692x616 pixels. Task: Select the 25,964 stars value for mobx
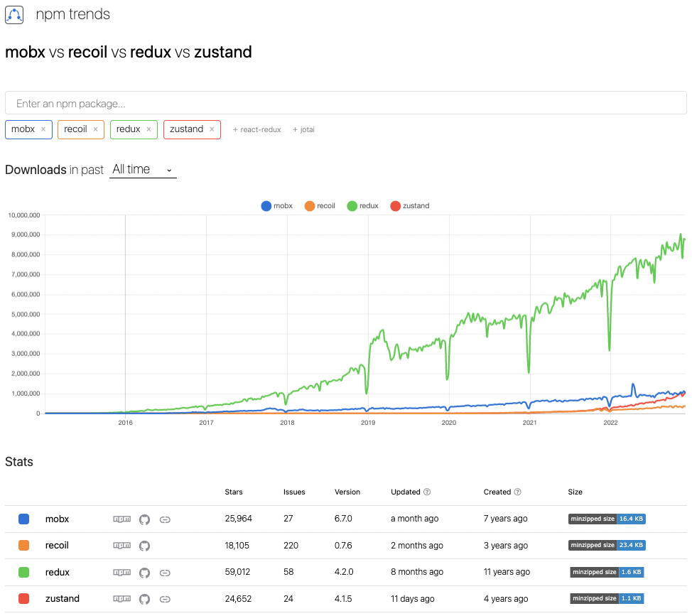[x=238, y=519]
